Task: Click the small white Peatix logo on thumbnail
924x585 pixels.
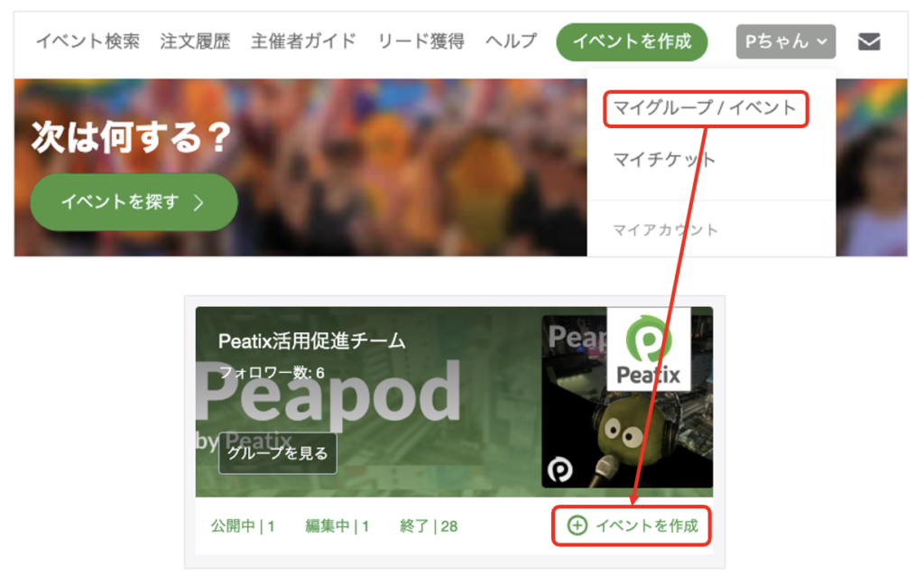Action: click(559, 469)
